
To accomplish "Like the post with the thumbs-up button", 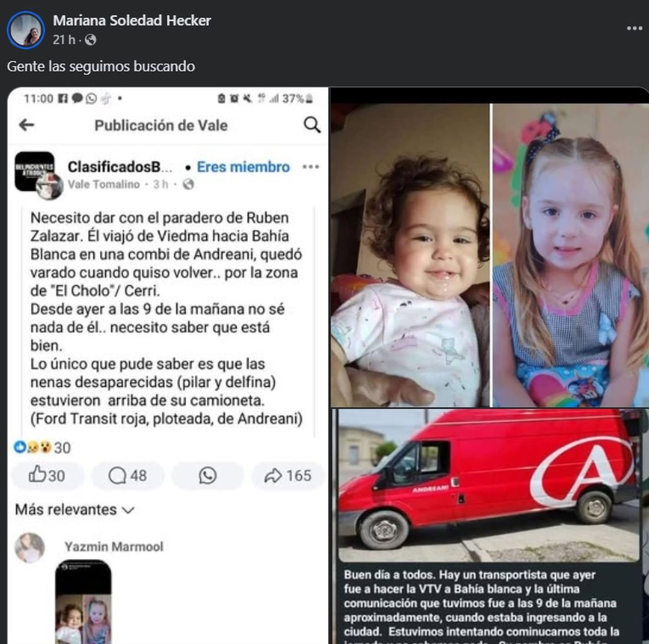I will click(47, 475).
